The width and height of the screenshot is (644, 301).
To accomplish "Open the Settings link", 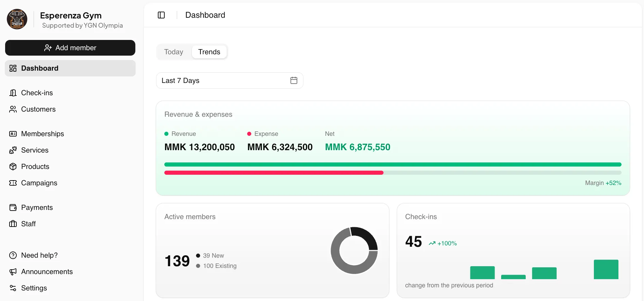I will pos(34,288).
